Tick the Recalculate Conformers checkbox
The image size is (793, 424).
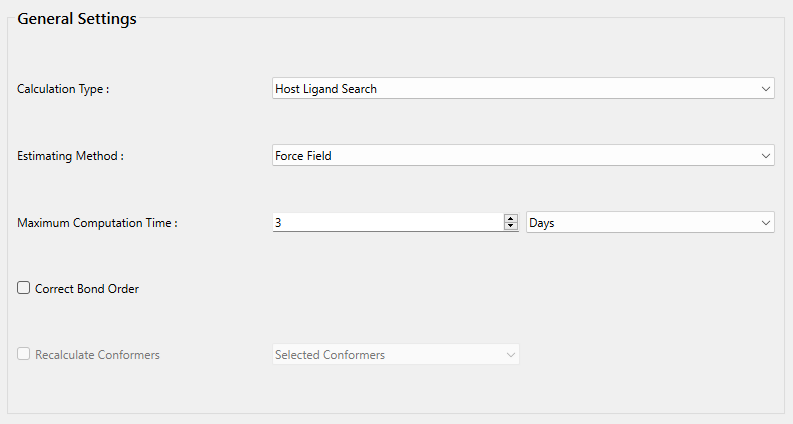click(24, 354)
